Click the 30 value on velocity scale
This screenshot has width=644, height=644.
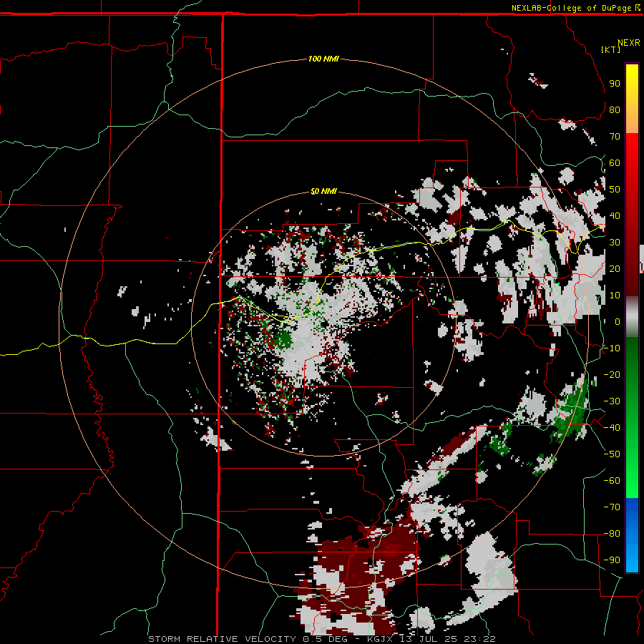pos(615,243)
